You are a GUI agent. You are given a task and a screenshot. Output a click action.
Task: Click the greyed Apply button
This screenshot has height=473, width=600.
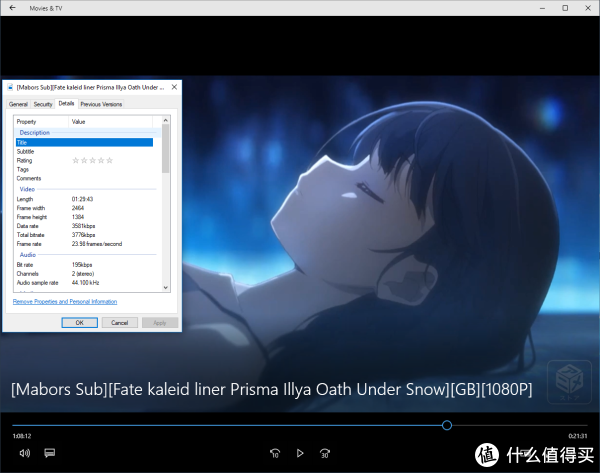click(x=160, y=323)
